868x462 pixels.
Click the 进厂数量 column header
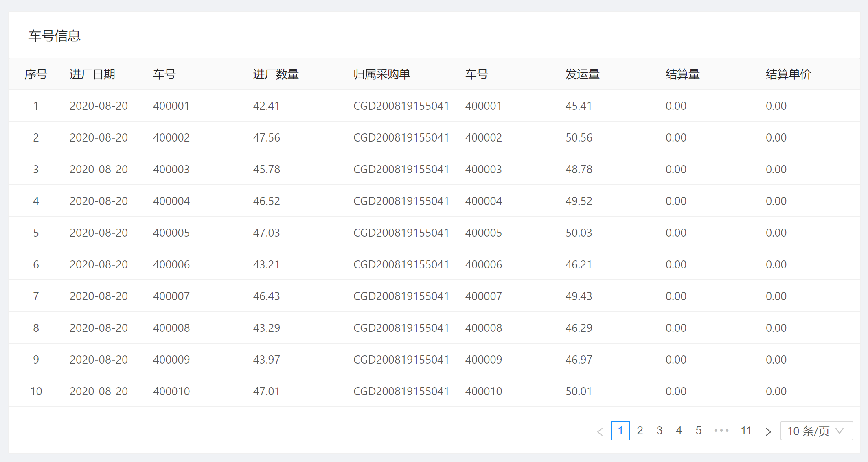[276, 74]
